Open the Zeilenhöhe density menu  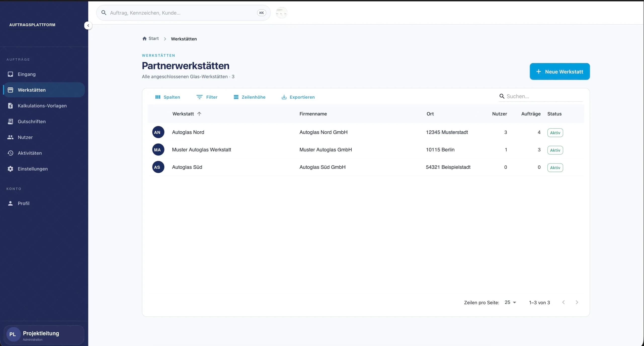(x=250, y=97)
